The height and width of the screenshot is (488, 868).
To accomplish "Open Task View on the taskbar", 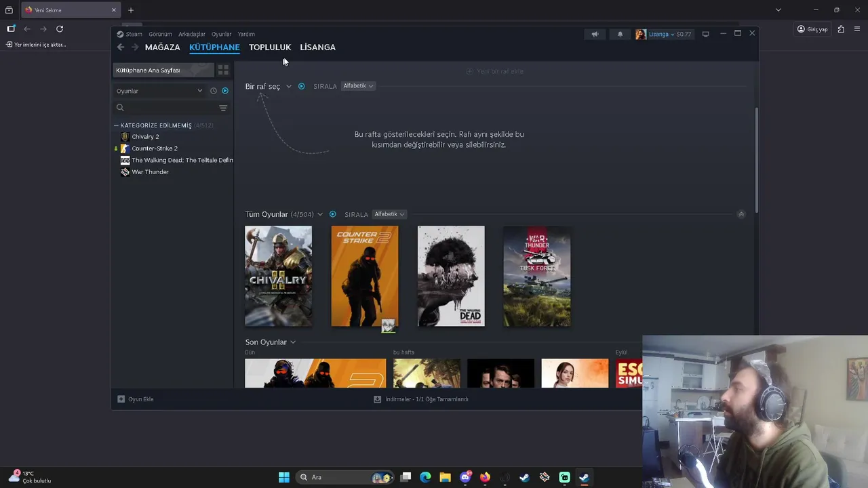I will (406, 477).
